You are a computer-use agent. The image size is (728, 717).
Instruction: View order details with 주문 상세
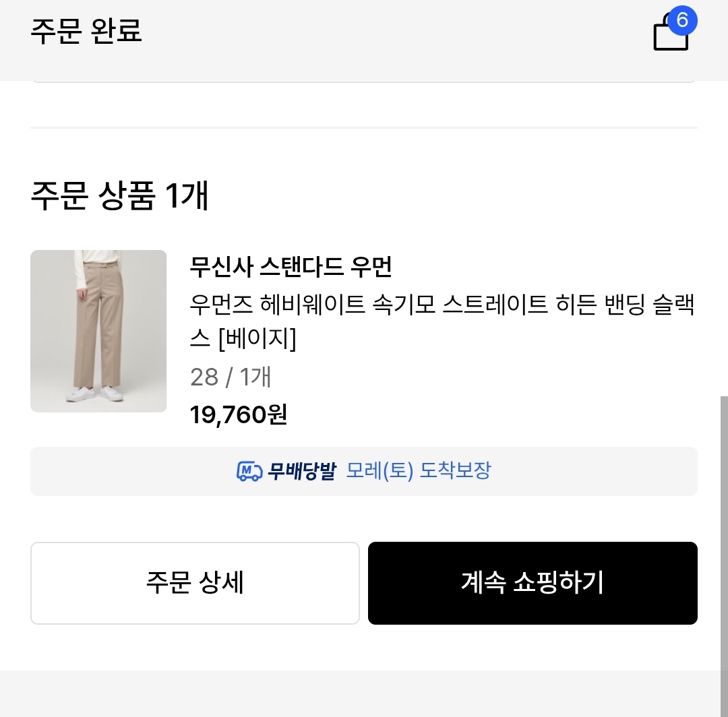click(195, 583)
